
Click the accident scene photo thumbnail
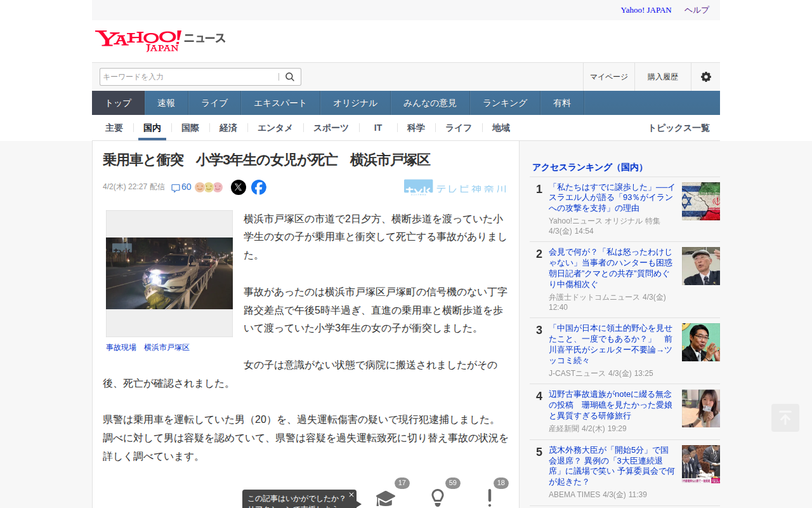tap(169, 274)
